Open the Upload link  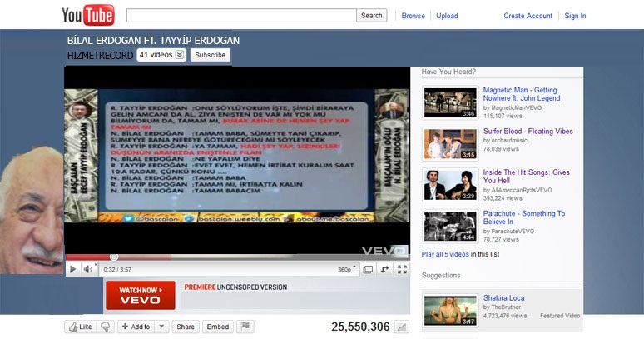click(x=447, y=16)
